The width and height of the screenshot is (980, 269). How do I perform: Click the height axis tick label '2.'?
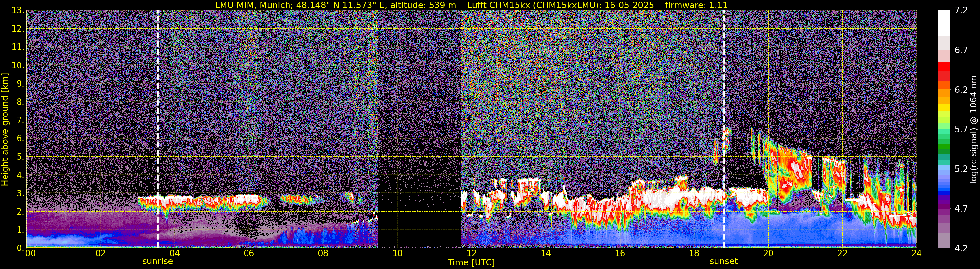[x=20, y=212]
